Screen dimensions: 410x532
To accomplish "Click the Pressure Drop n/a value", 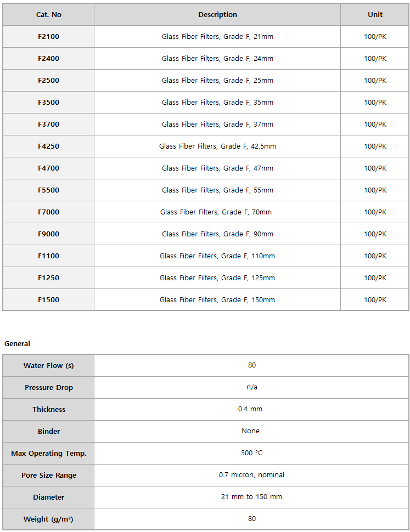I will 252,387.
